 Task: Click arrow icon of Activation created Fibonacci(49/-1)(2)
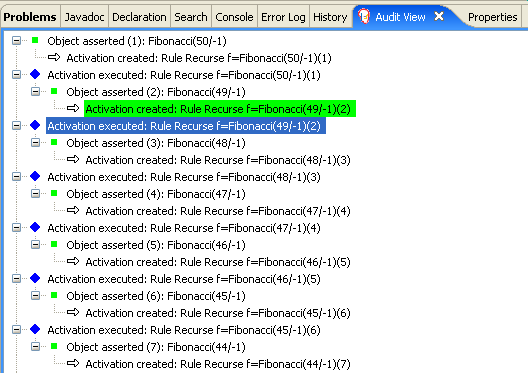pyautogui.click(x=73, y=108)
